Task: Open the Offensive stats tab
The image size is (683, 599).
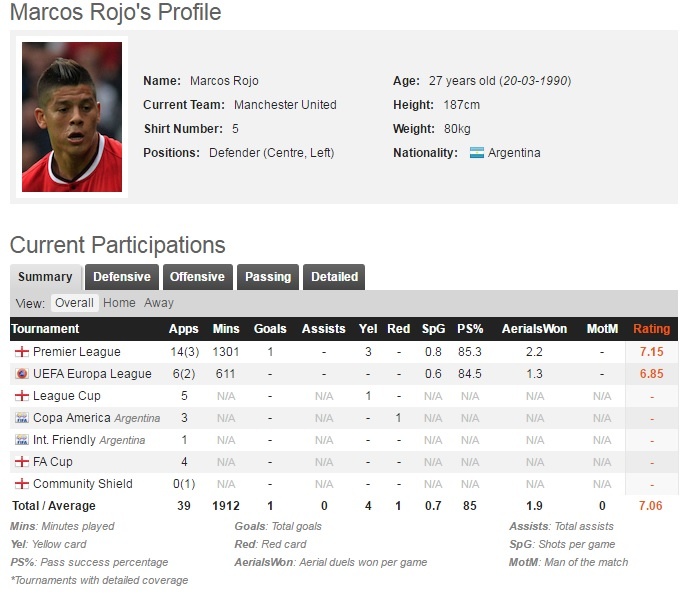Action: click(x=196, y=277)
